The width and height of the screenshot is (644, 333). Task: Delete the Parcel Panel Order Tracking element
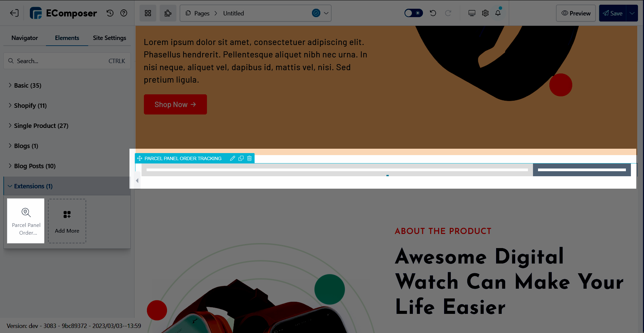click(x=249, y=158)
